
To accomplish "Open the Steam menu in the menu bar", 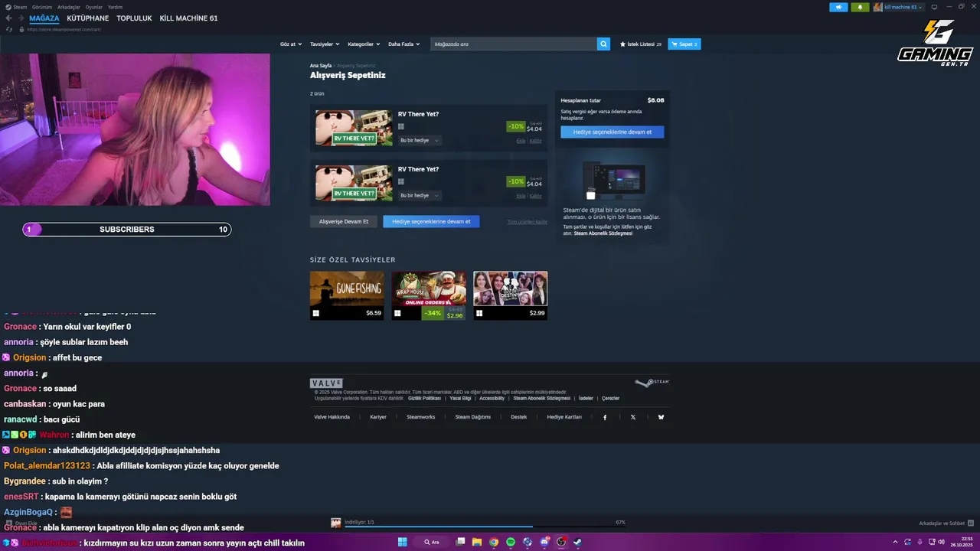I will click(20, 7).
